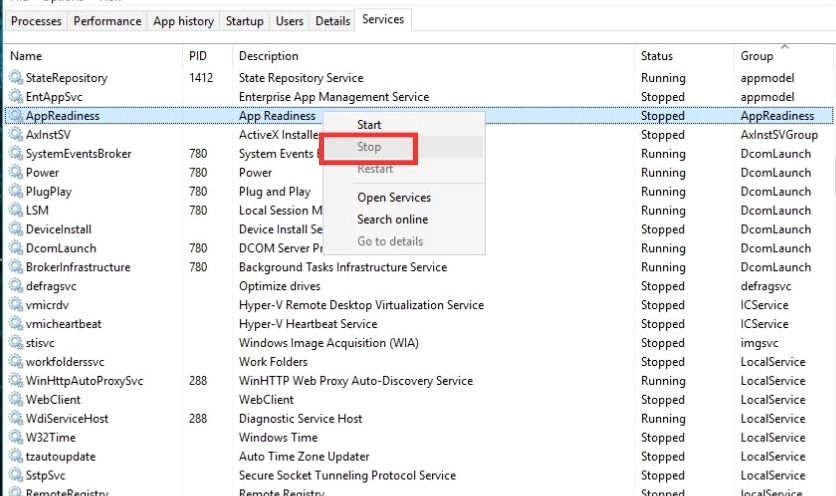The height and width of the screenshot is (496, 836).
Task: Click 'Background Tasks Infrastructure Service' description
Action: 343,267
